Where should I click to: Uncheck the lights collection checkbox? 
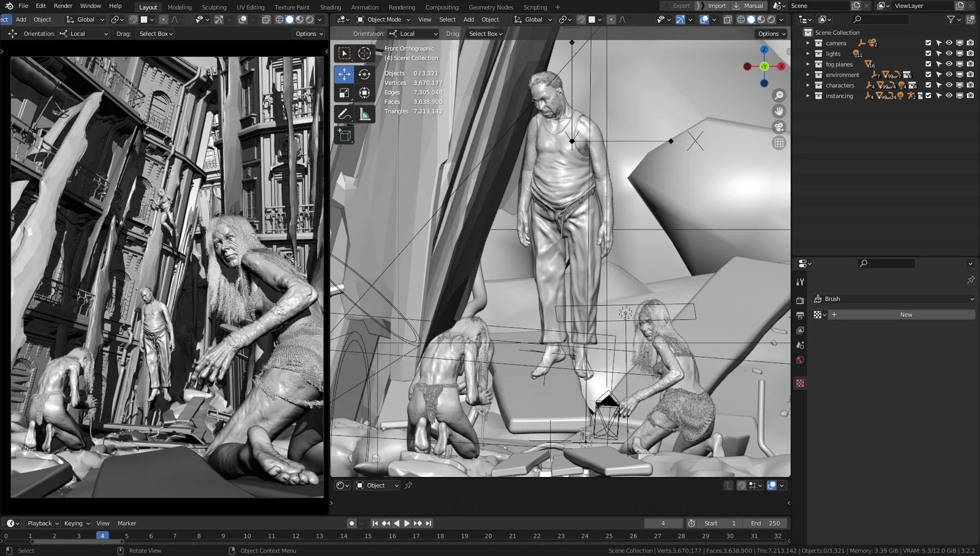coord(929,54)
